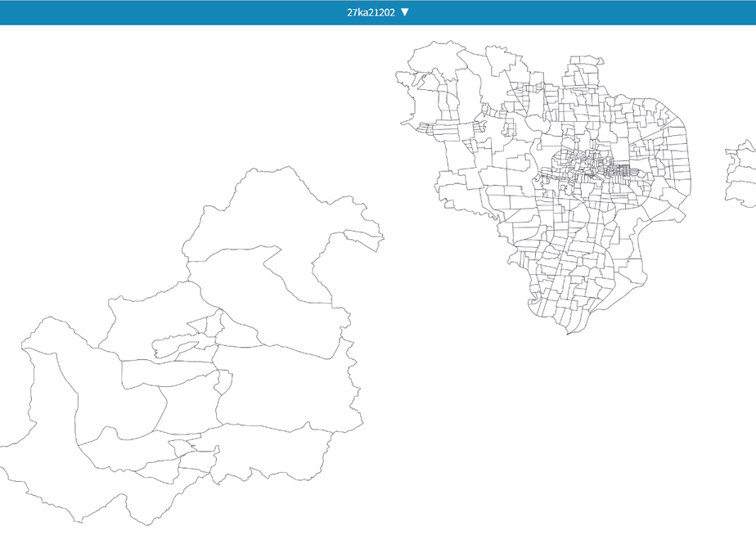The width and height of the screenshot is (756, 540).
Task: Select the narrow beak-shaped polygon at the large map's northeast tip
Action: [x=364, y=239]
